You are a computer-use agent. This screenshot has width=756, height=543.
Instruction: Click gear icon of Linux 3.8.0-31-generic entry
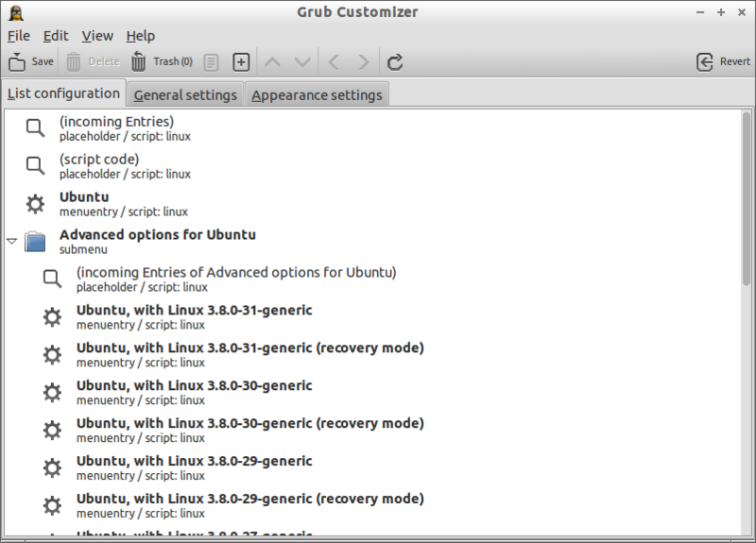click(52, 317)
